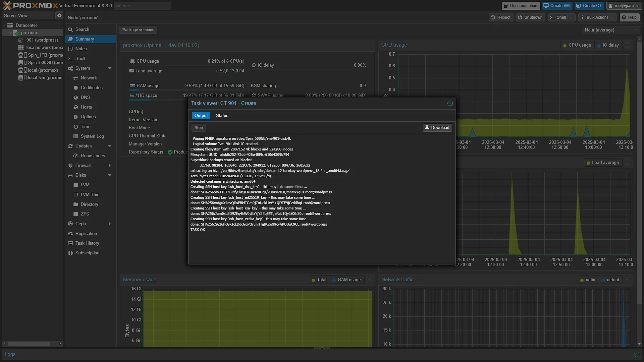Click the Create CT button

(x=589, y=6)
